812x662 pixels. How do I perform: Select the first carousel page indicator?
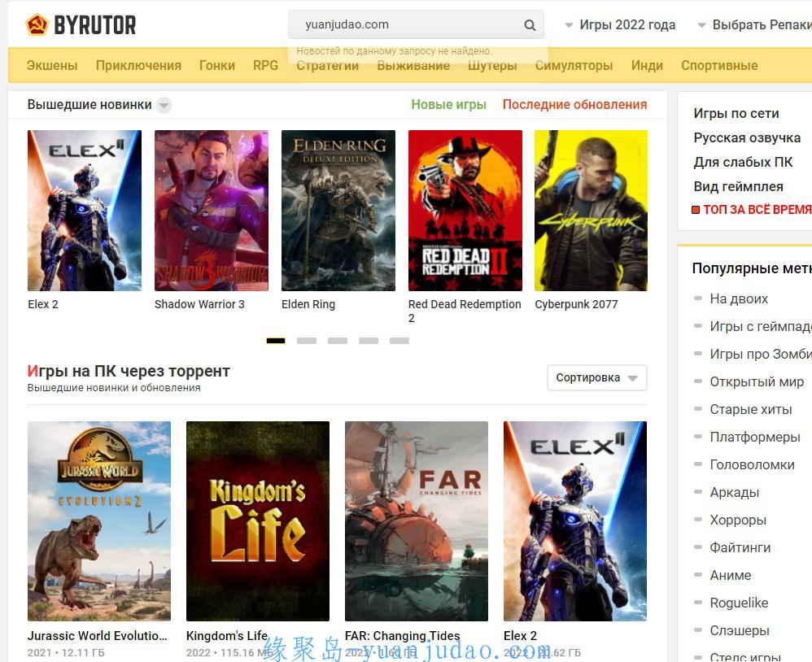tap(276, 341)
